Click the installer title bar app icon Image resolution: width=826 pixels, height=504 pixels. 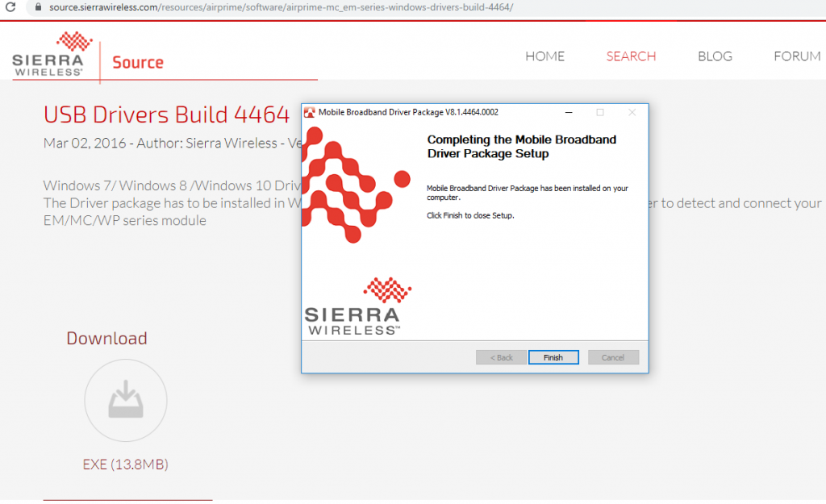tap(310, 112)
